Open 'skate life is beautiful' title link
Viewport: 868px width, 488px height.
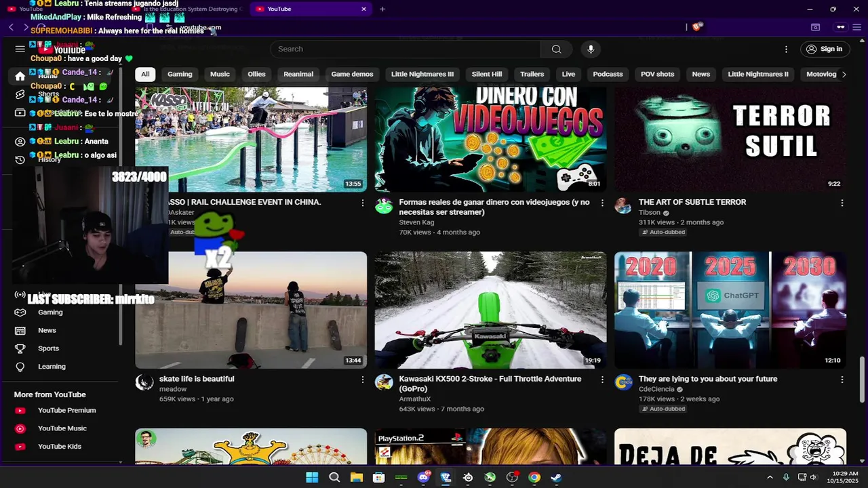197,379
